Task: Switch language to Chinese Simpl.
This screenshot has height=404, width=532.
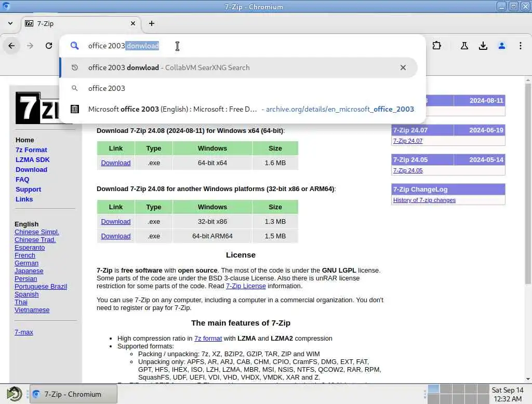Action: point(37,232)
